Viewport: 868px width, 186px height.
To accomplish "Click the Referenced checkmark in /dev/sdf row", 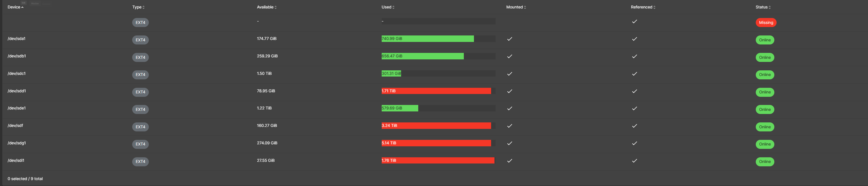I will [635, 126].
